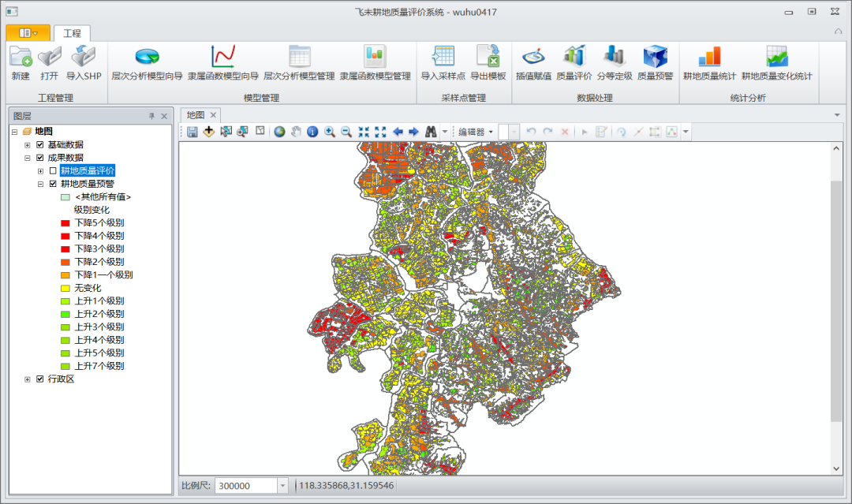Image resolution: width=852 pixels, height=504 pixels.
Task: Run the 分等定级 tool
Action: 615,63
